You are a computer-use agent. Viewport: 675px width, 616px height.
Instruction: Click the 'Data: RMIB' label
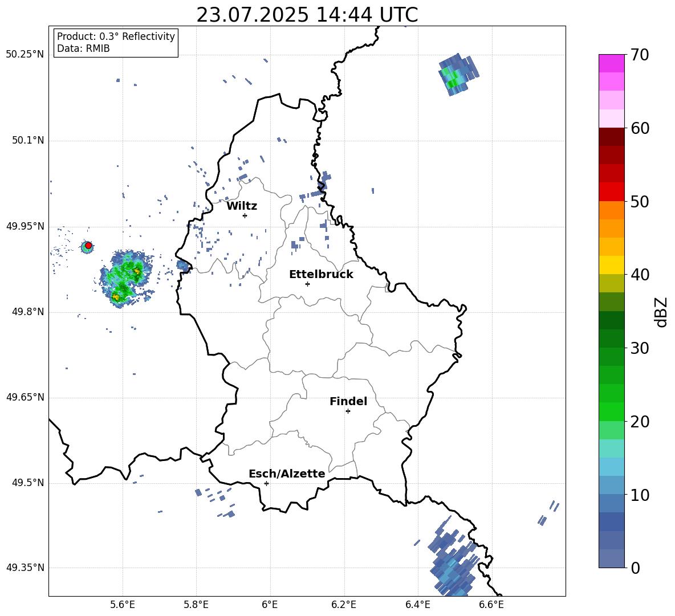pos(83,48)
